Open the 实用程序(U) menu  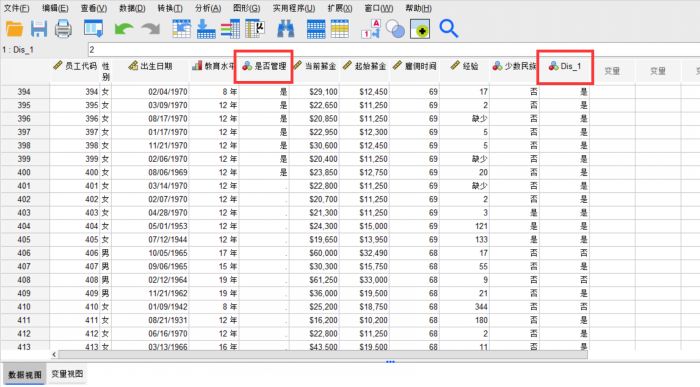(294, 8)
